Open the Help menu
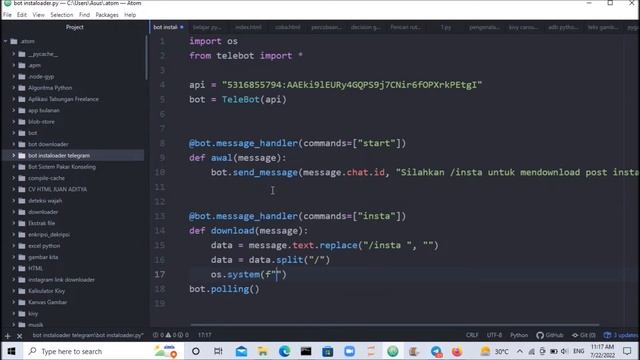Image resolution: width=640 pixels, height=360 pixels. pos(130,15)
